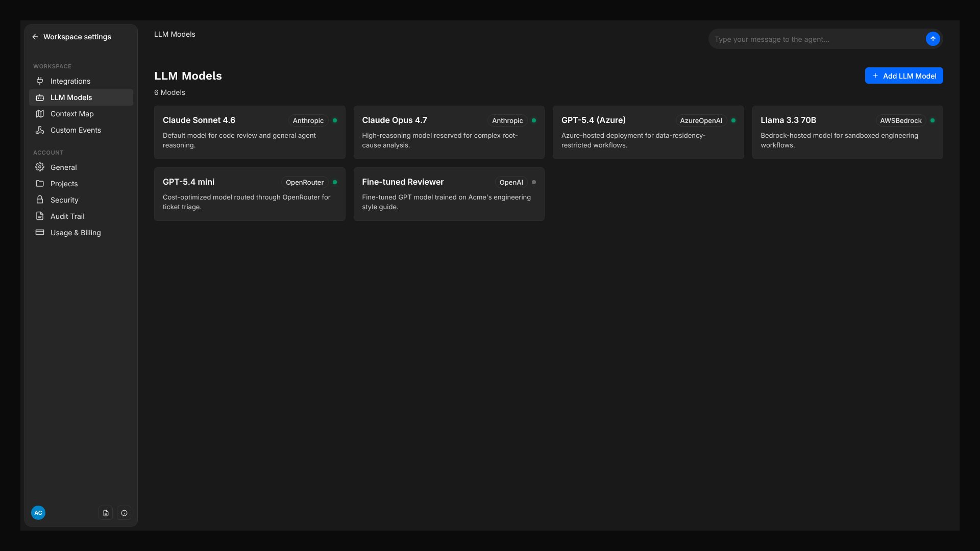This screenshot has height=551, width=980.
Task: Click Claude Opus 4.7 green status dot
Action: coord(534,120)
